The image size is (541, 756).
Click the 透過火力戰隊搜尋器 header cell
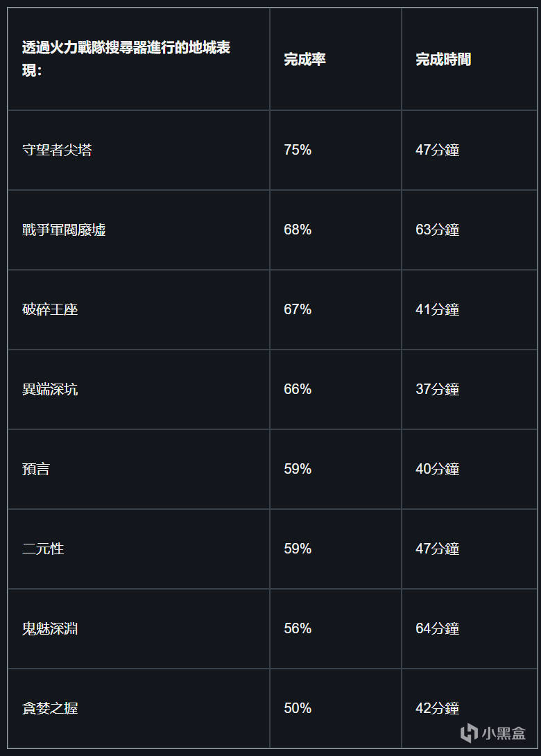[126, 59]
